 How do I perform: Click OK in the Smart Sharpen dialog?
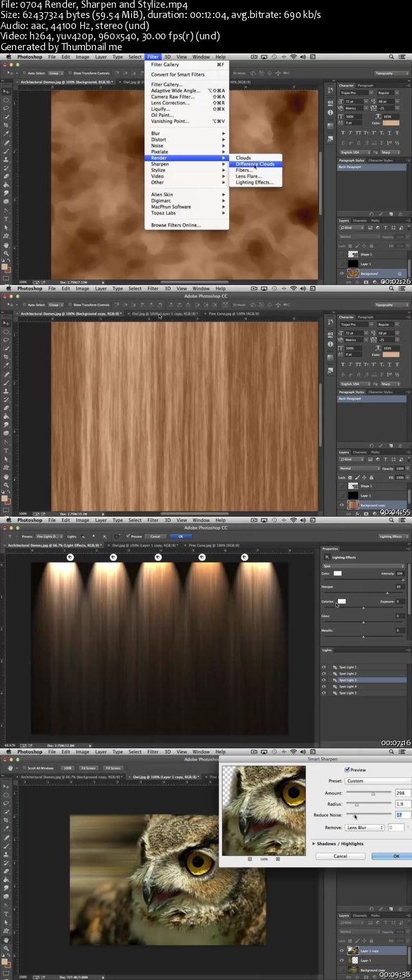(393, 856)
